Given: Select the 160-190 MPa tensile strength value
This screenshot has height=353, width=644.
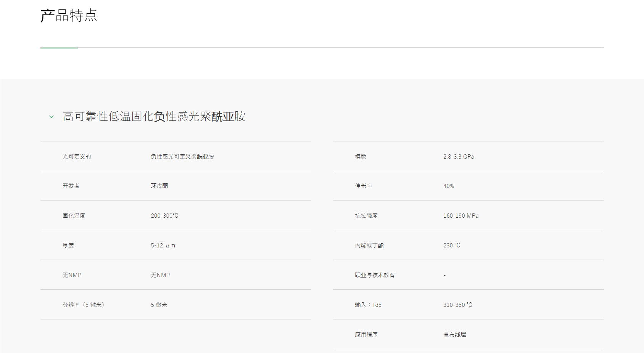Looking at the screenshot, I should (x=460, y=216).
